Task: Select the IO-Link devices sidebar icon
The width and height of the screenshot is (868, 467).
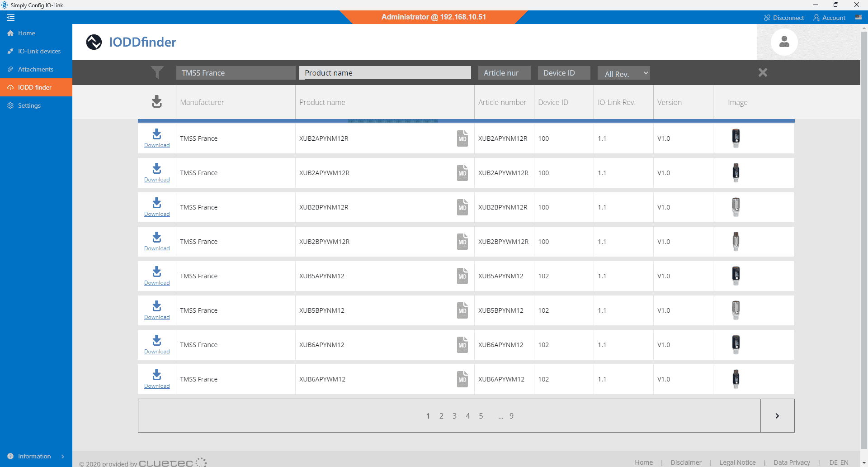Action: tap(10, 51)
